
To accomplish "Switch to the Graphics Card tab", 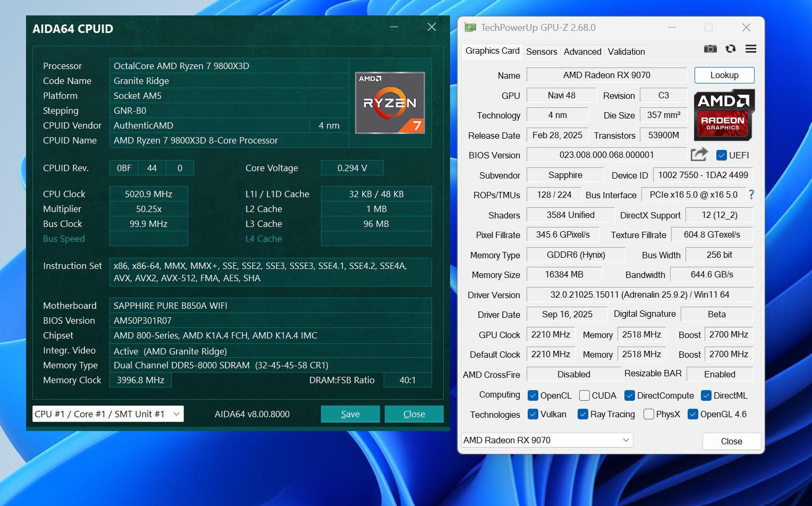I will tap(492, 50).
